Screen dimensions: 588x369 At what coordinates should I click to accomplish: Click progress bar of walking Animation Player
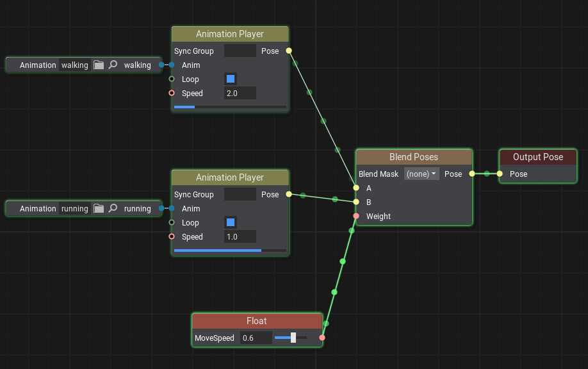point(230,107)
